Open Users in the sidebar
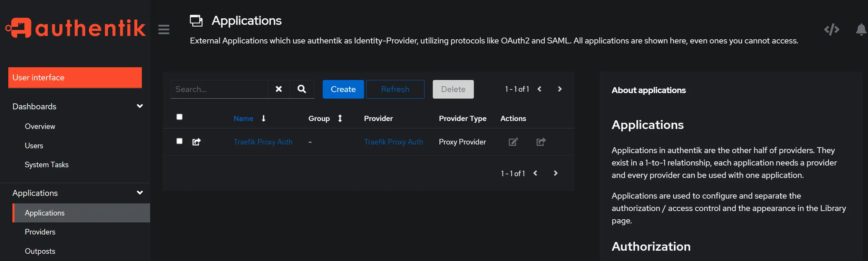The image size is (868, 261). (x=34, y=145)
